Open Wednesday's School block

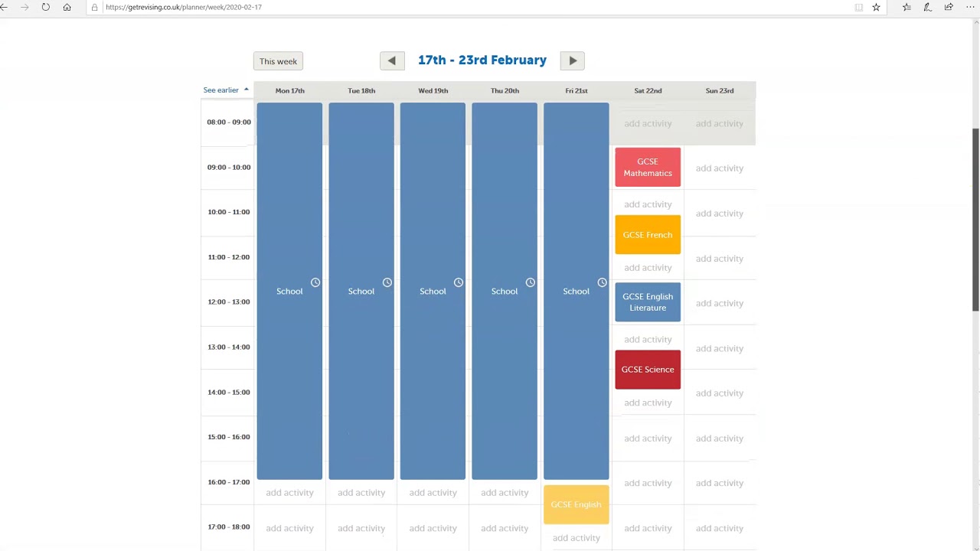433,291
